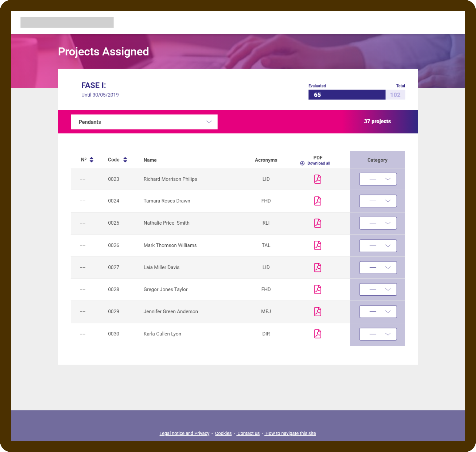Screen dimensions: 476x452
Task: Open the Cookies footer link
Action: pyautogui.click(x=223, y=433)
